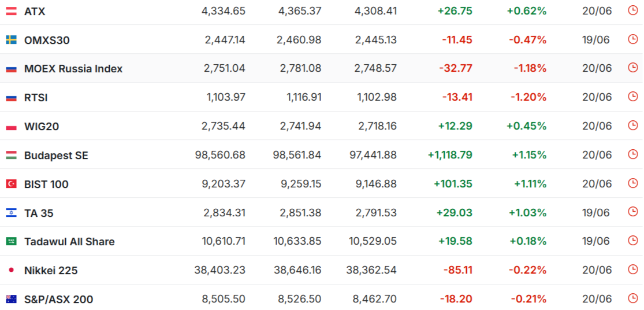Viewport: 644px width, 310px height.
Task: Click the Turkish flag beside BIST 100
Action: [11, 184]
